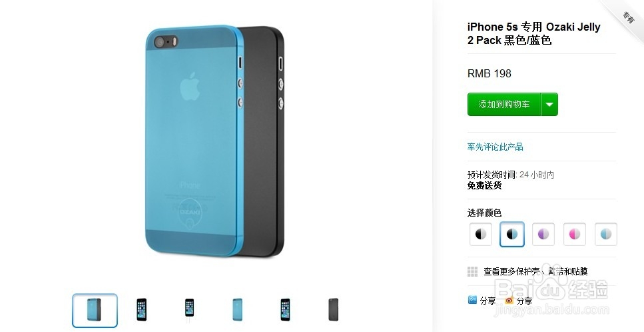
Task: Select the pink and white color swatch
Action: [x=575, y=234]
